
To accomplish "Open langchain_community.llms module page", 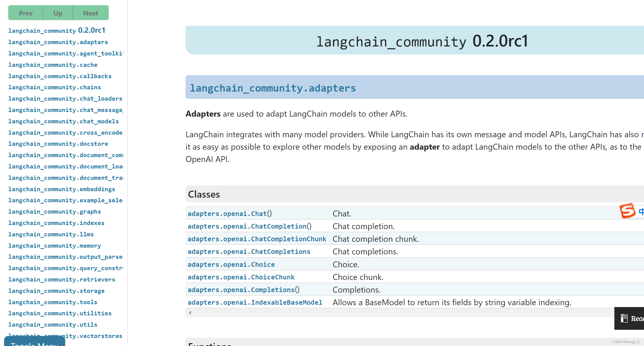I will tap(51, 234).
